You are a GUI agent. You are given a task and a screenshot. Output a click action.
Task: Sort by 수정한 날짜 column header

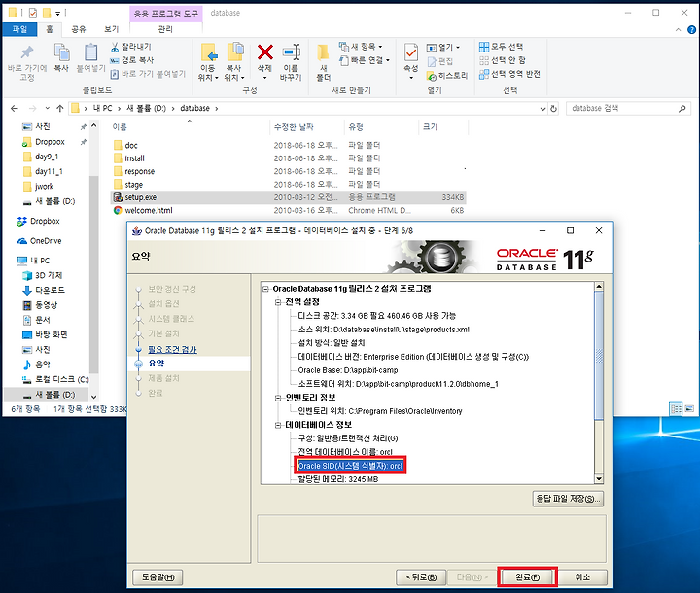pyautogui.click(x=294, y=127)
